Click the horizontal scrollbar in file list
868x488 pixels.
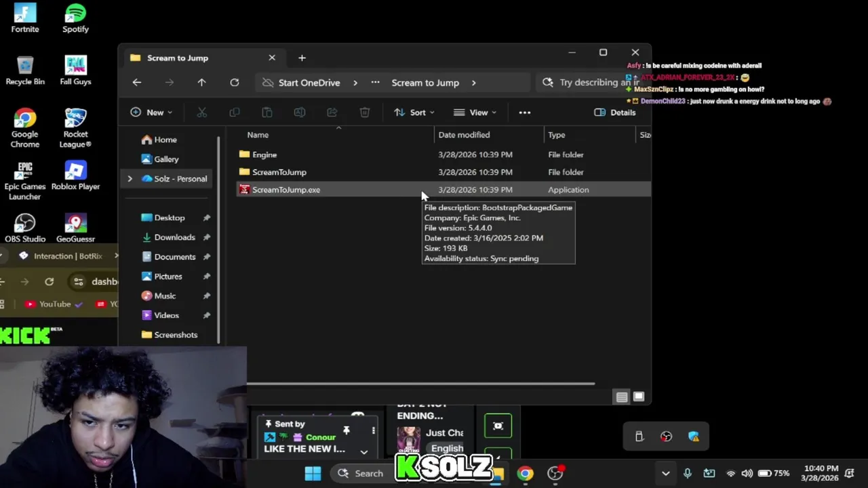tap(420, 384)
